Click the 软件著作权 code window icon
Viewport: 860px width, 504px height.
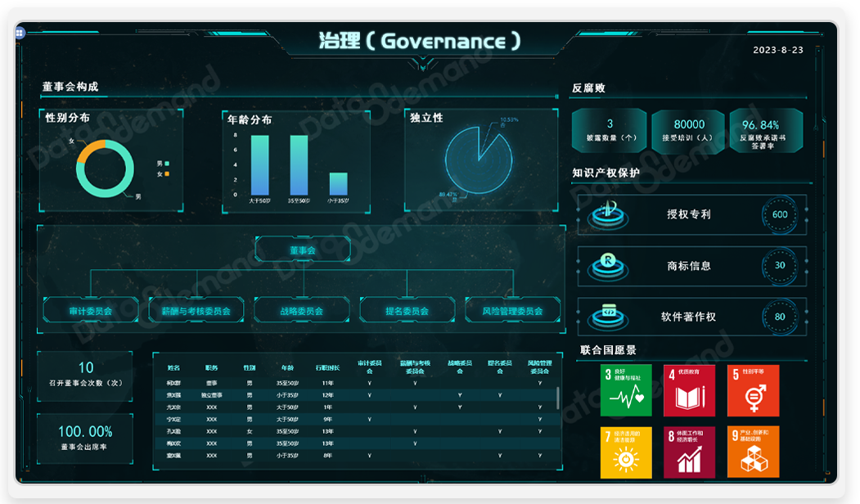point(608,317)
